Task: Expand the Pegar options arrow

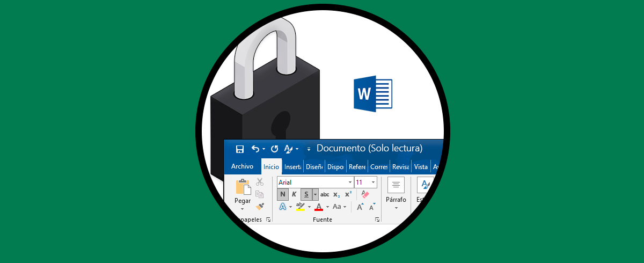Action: click(x=243, y=208)
